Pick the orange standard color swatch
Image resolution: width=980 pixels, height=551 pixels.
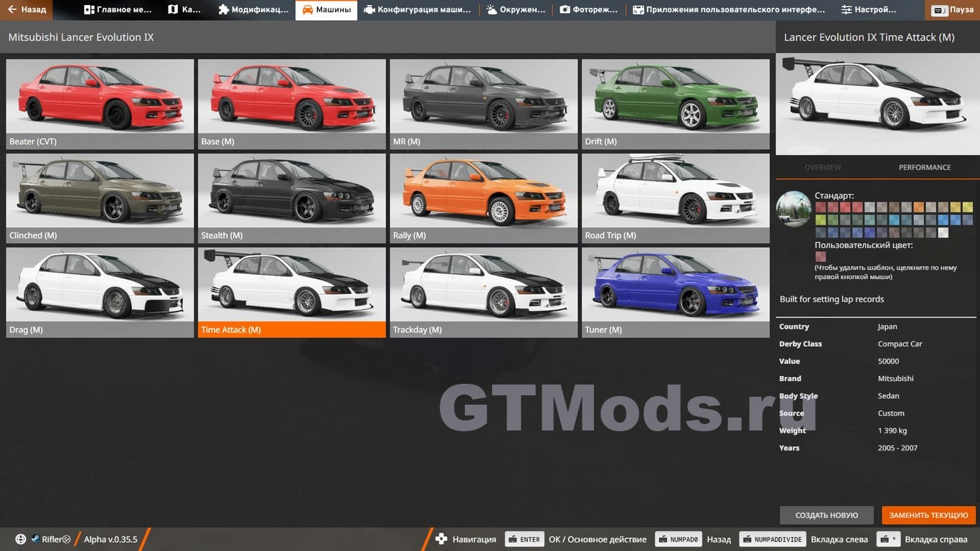919,207
